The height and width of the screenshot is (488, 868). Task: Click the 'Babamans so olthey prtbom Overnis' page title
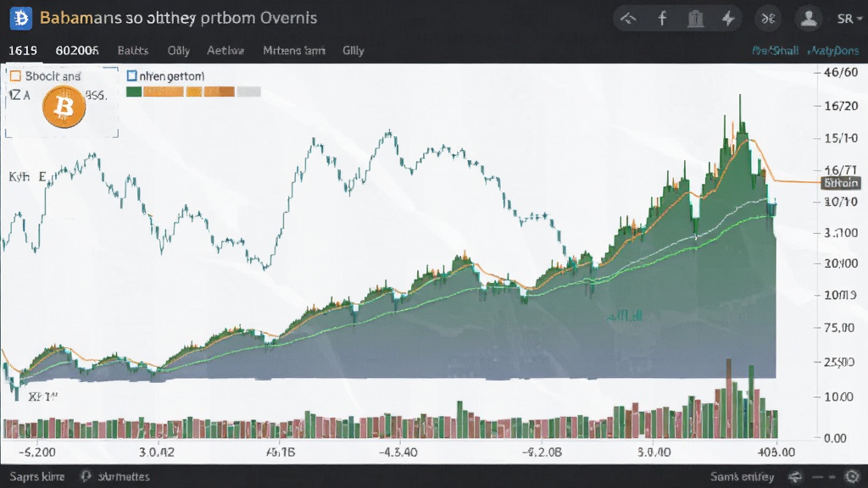point(178,19)
